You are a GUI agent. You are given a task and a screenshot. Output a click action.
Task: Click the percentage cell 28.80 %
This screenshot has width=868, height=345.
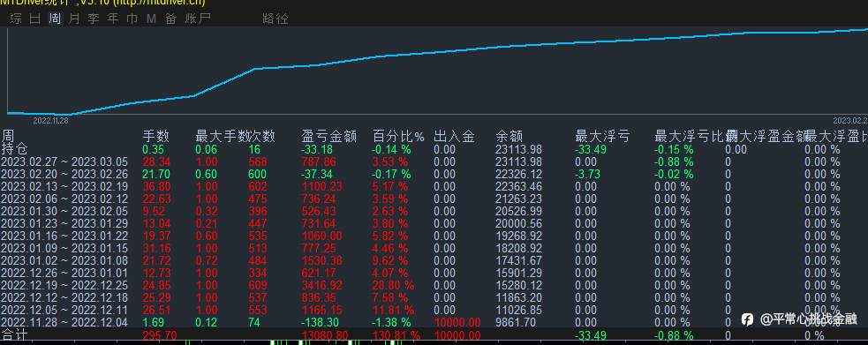click(393, 285)
